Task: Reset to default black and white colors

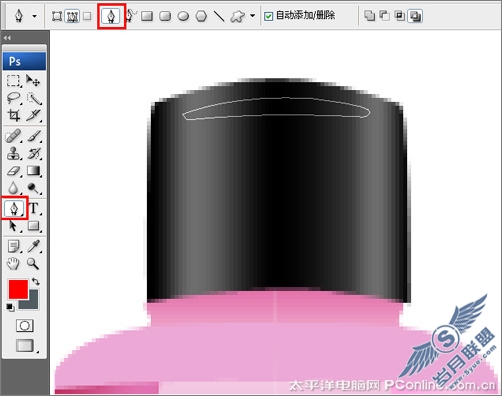Action: tap(10, 307)
